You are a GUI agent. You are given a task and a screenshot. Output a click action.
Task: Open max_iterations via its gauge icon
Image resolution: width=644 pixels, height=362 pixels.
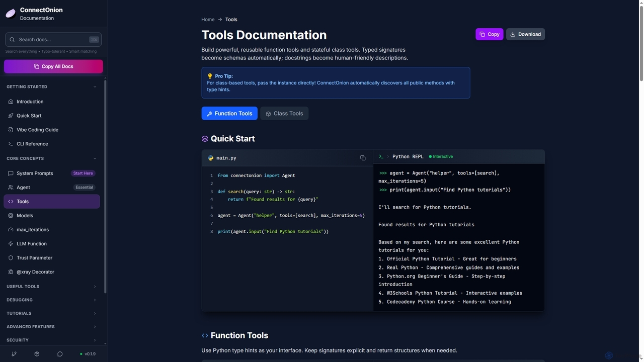11,230
